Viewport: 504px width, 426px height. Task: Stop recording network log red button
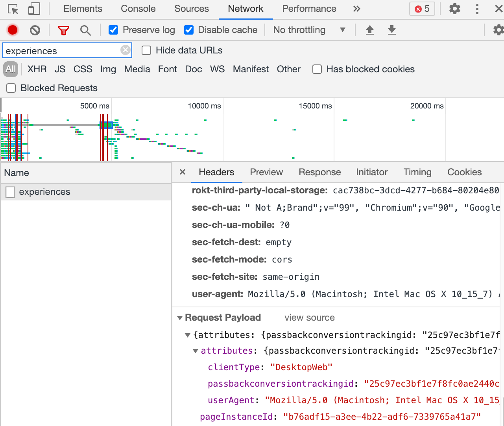[x=13, y=30]
